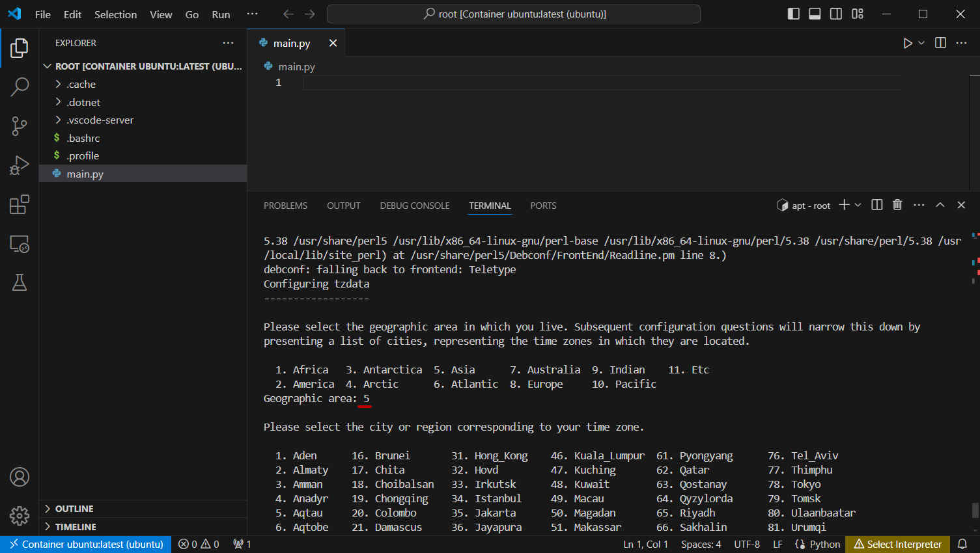Open the File menu
The height and width of the screenshot is (553, 980).
(43, 14)
